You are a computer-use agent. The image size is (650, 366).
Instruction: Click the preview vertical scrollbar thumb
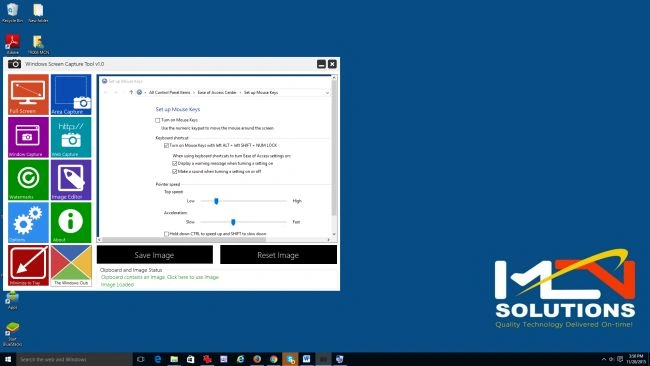[334, 147]
